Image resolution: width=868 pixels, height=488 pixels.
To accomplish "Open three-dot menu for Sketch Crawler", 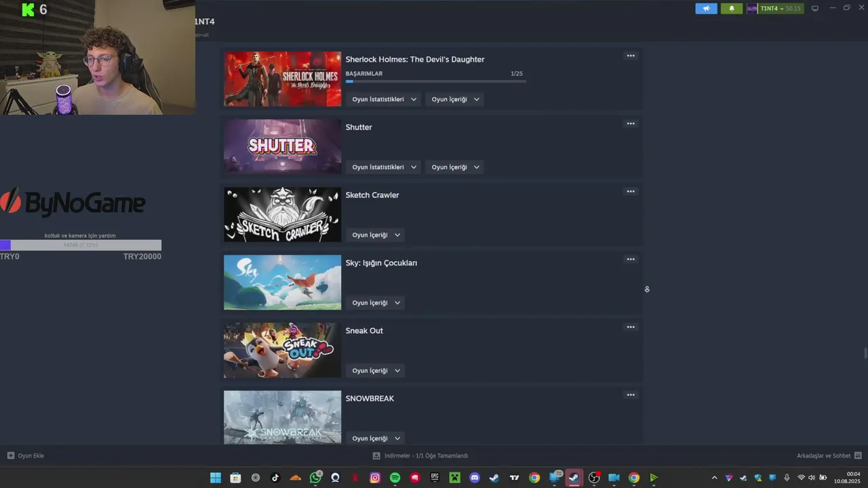I will pyautogui.click(x=631, y=191).
